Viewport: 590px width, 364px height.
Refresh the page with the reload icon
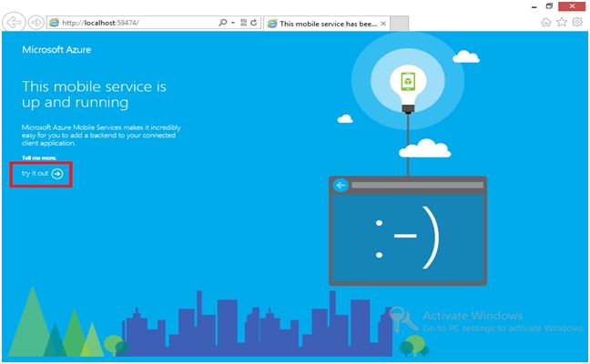[x=254, y=23]
